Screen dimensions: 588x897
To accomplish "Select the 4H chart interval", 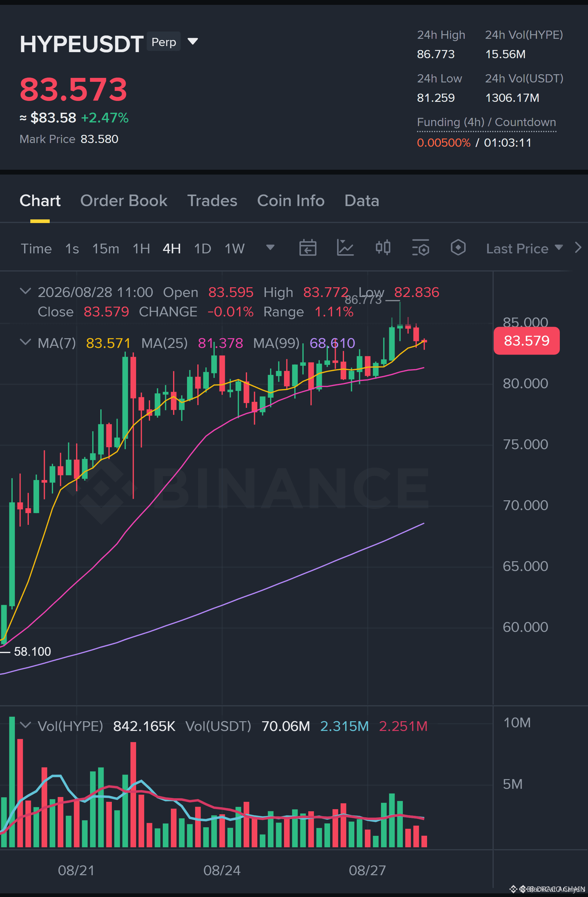I will tap(172, 248).
